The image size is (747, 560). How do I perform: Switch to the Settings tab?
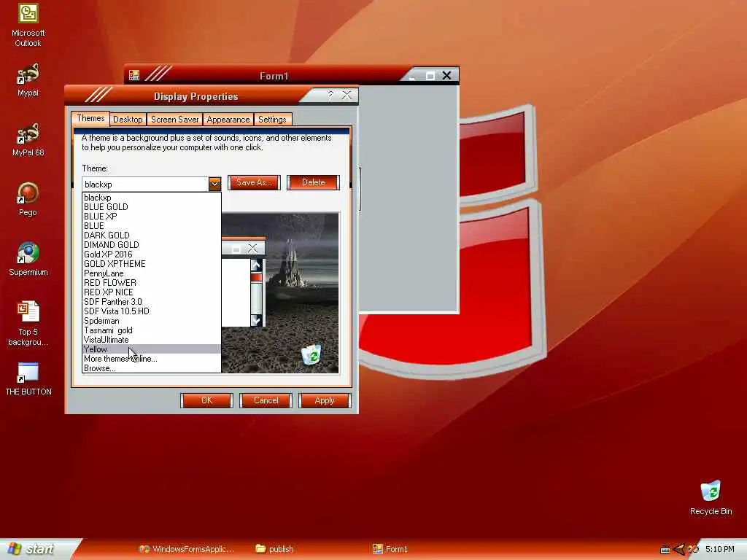coord(273,119)
